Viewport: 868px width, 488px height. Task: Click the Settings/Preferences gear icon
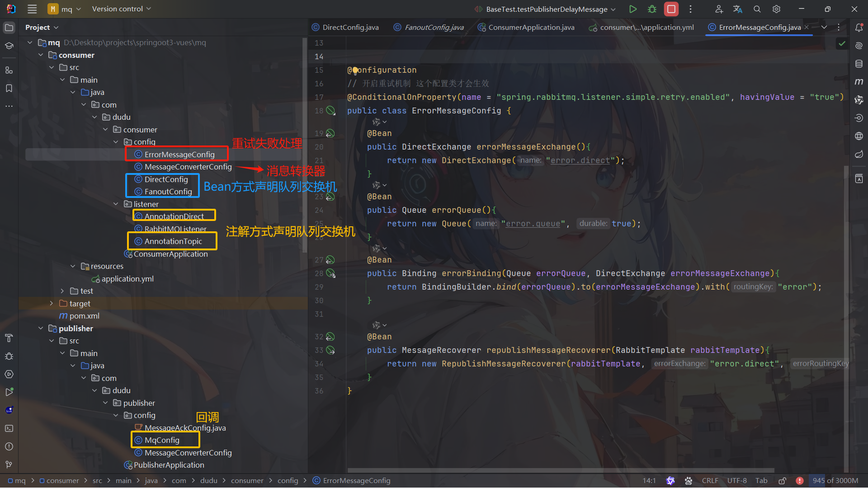pos(776,8)
